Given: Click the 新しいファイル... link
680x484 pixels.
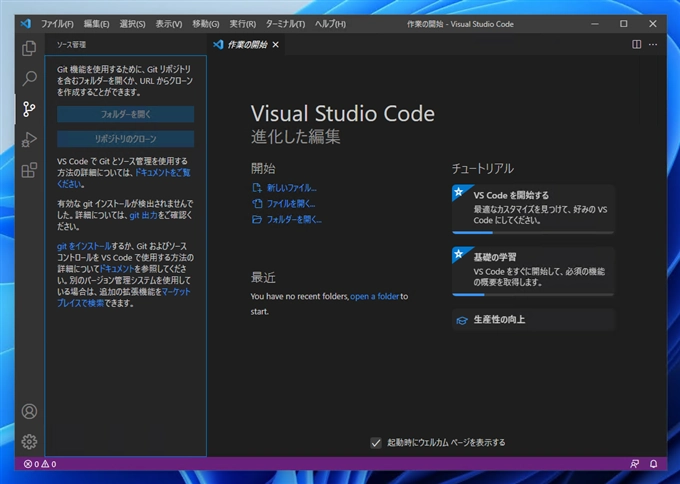Looking at the screenshot, I should [291, 188].
